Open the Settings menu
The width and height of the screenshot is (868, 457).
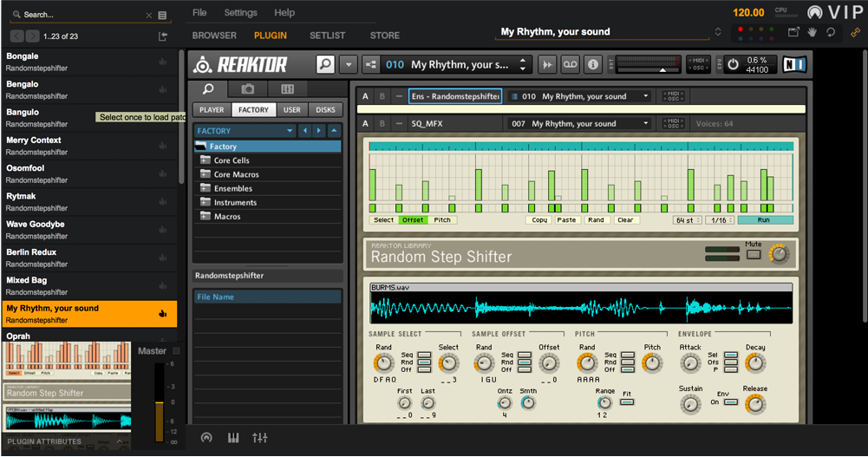pyautogui.click(x=240, y=12)
